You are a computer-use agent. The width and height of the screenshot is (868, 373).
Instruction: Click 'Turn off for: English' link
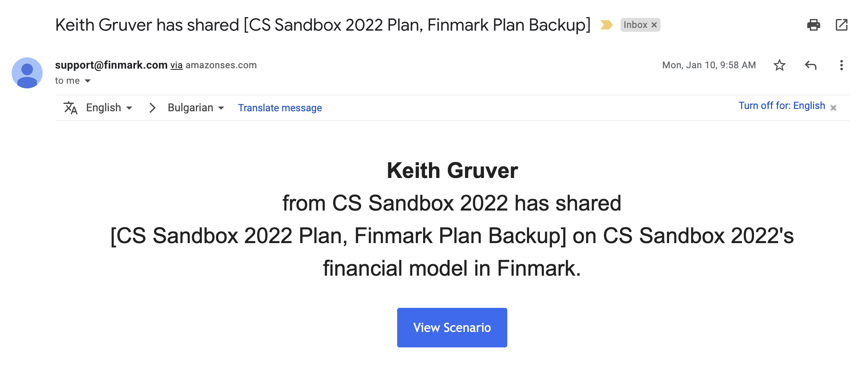(782, 106)
